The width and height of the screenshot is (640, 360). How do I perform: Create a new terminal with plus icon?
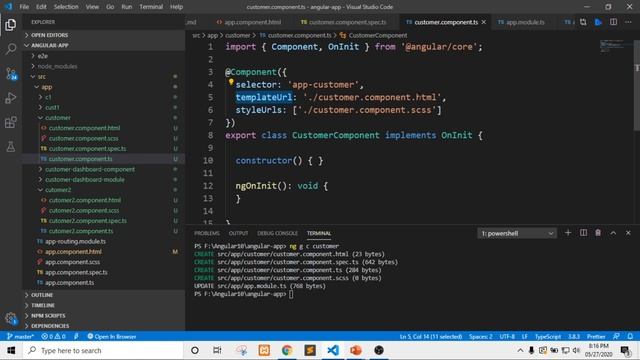(x=568, y=233)
